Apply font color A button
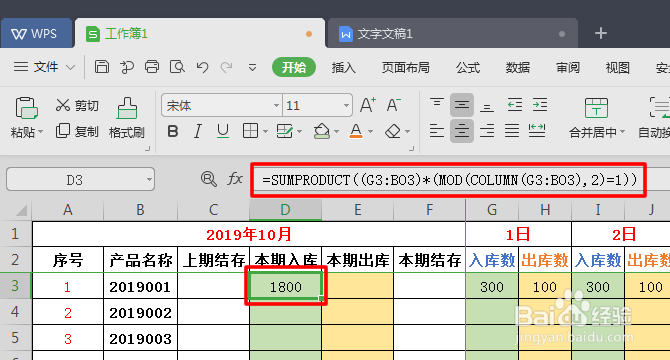 [356, 131]
